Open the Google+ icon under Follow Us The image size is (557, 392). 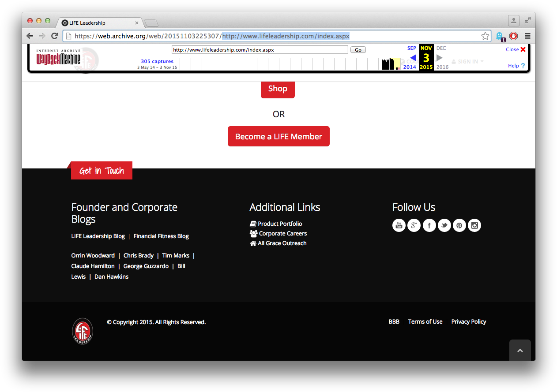click(x=414, y=225)
